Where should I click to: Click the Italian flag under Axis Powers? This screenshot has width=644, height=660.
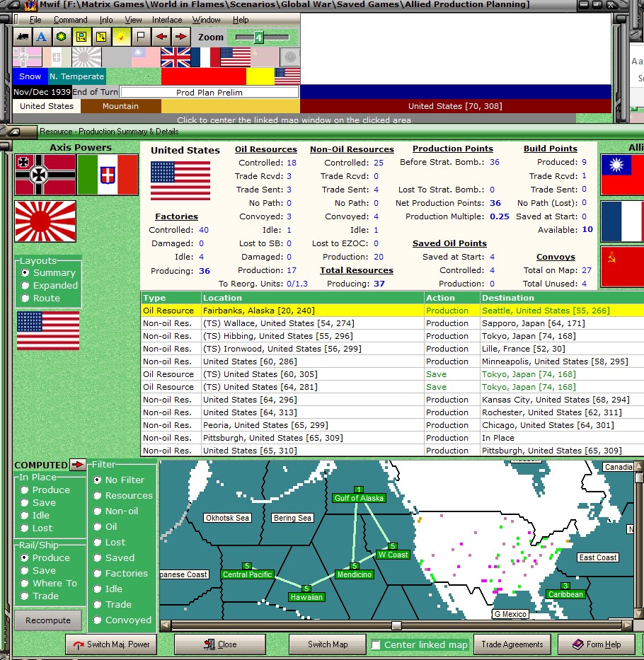(108, 175)
